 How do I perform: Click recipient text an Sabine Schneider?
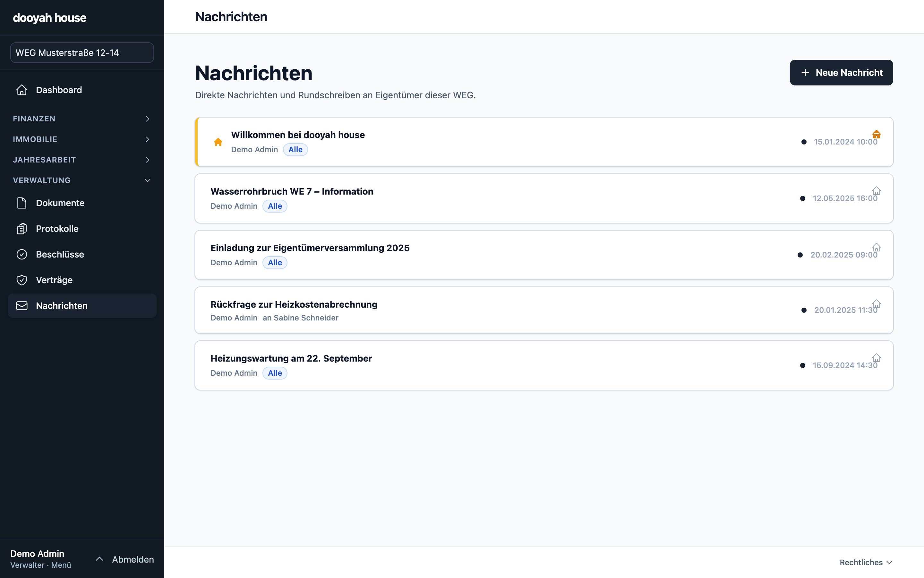point(301,318)
